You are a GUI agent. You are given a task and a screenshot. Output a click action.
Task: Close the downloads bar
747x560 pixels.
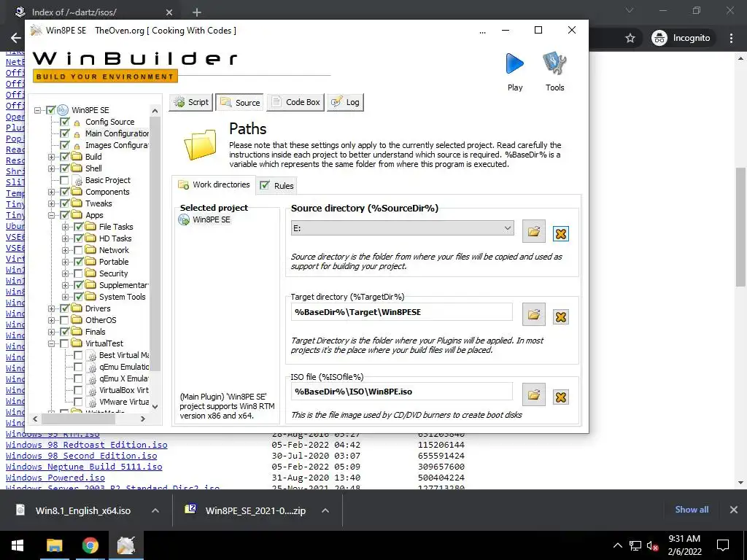click(x=734, y=510)
